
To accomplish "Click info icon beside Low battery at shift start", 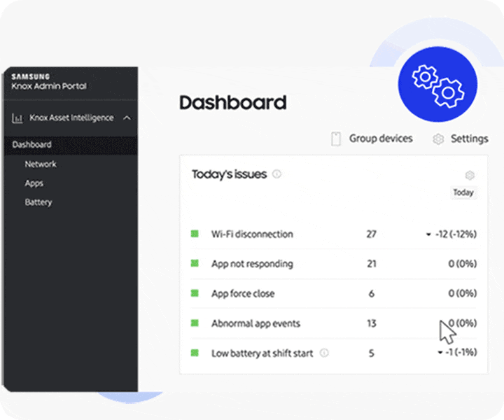I will click(x=324, y=353).
